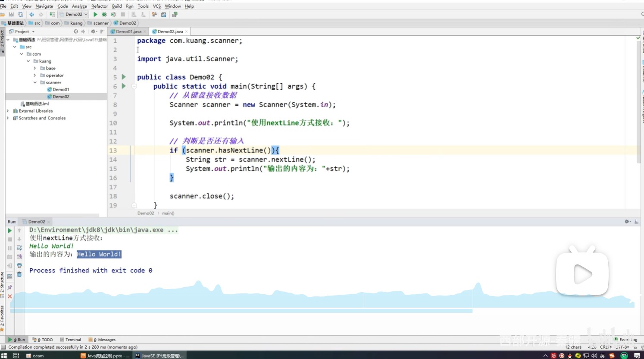Click the Search Everywhere toolbar icon
Viewport: 644px width, 359px height.
pyautogui.click(x=642, y=14)
